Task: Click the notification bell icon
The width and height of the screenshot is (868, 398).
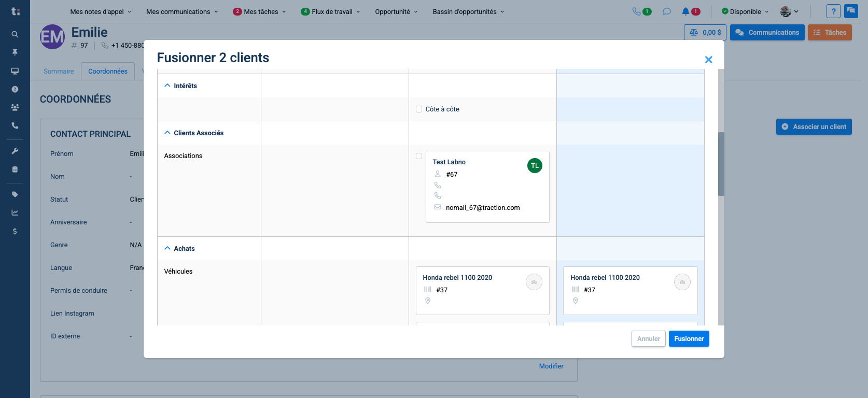Action: [685, 11]
